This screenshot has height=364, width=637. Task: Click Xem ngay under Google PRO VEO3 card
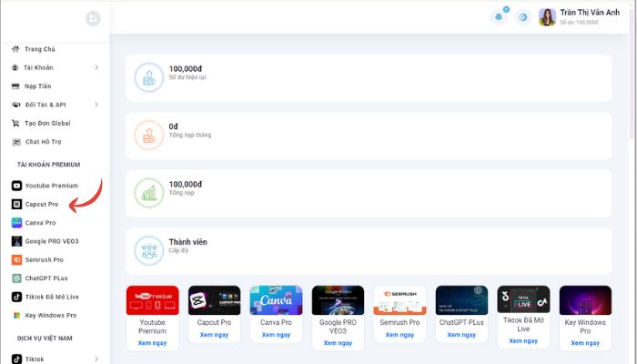pyautogui.click(x=338, y=343)
